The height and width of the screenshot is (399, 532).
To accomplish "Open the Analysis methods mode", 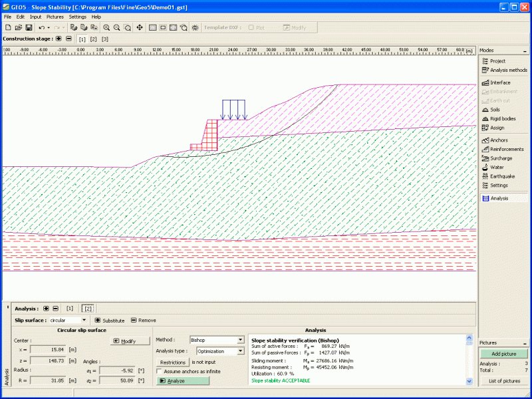I will tap(504, 70).
